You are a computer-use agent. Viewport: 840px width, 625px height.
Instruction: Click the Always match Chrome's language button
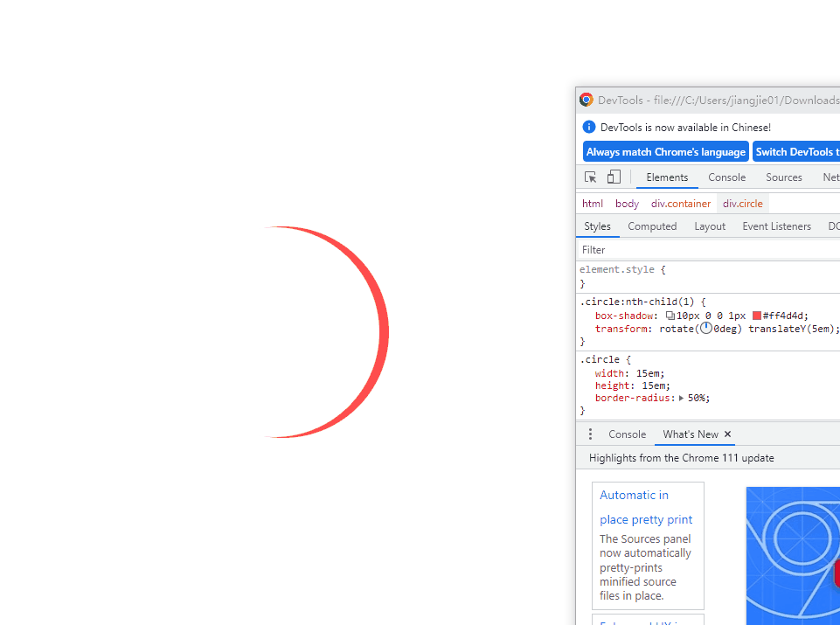point(665,151)
